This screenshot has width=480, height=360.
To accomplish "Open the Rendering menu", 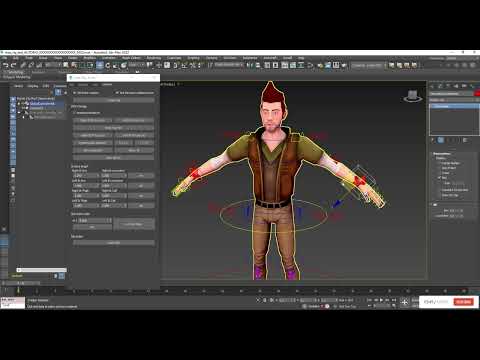I will pyautogui.click(x=154, y=58).
